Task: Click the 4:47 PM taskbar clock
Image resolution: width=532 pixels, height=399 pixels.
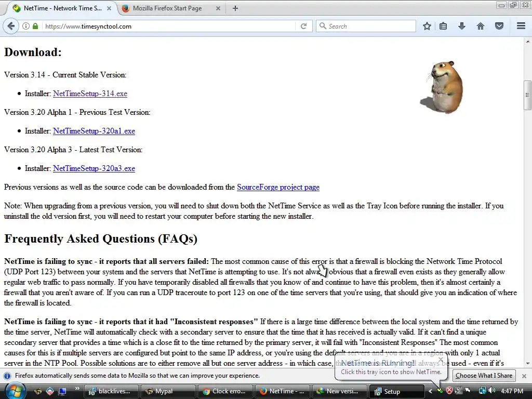Action: 512,391
